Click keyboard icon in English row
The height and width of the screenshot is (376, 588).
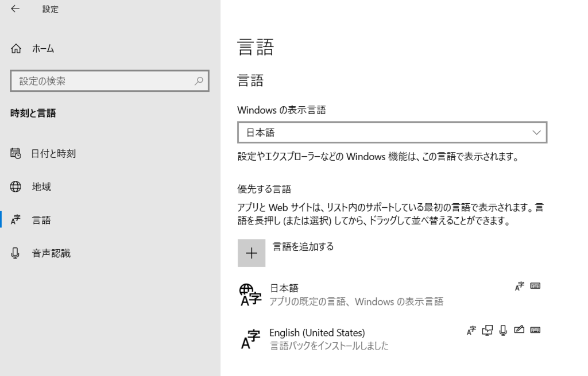tap(535, 330)
